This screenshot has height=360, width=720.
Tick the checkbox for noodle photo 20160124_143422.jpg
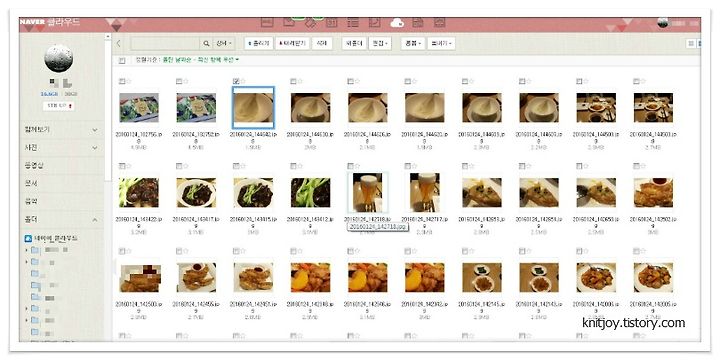122,166
